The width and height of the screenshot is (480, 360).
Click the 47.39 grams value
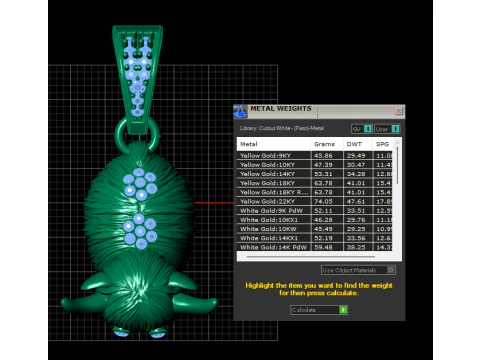coord(323,165)
